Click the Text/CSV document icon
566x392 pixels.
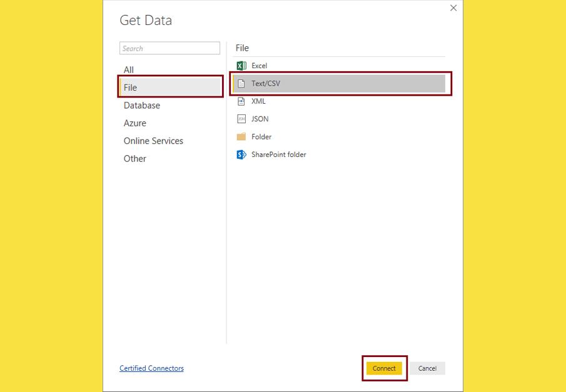(241, 83)
